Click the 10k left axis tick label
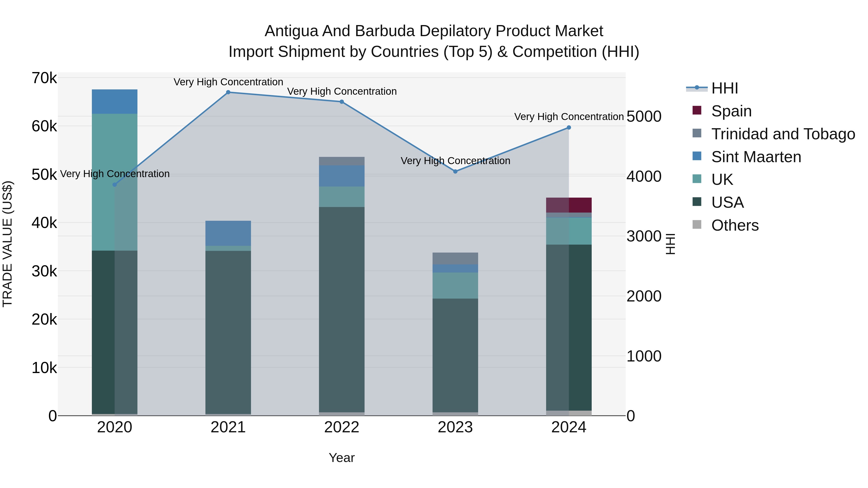 coord(44,368)
